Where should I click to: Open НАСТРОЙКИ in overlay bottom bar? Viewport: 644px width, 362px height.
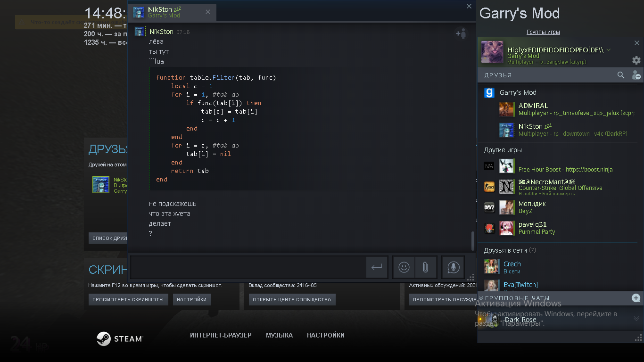[x=326, y=335]
